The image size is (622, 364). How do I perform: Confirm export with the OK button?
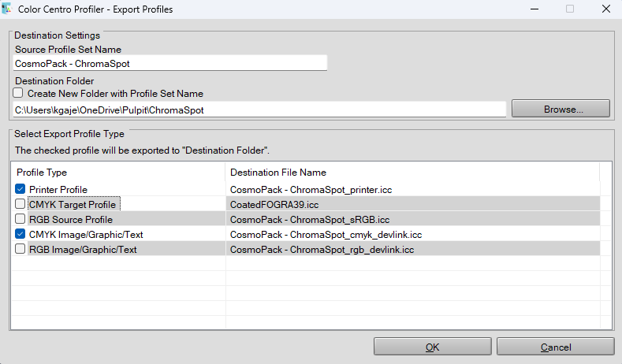[432, 347]
